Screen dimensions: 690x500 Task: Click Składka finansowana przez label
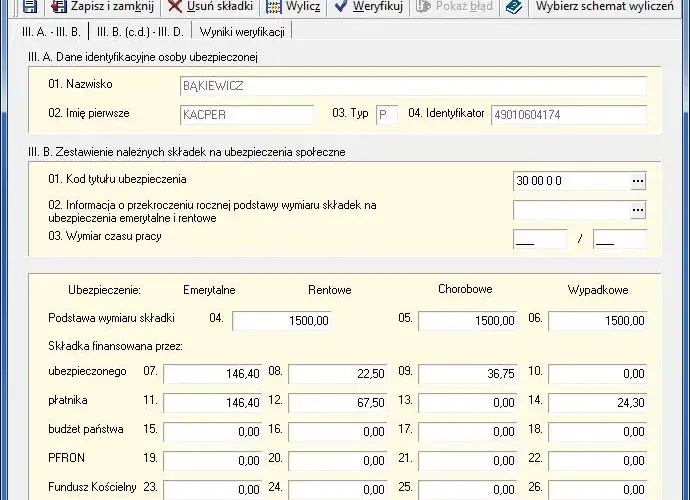click(x=115, y=346)
